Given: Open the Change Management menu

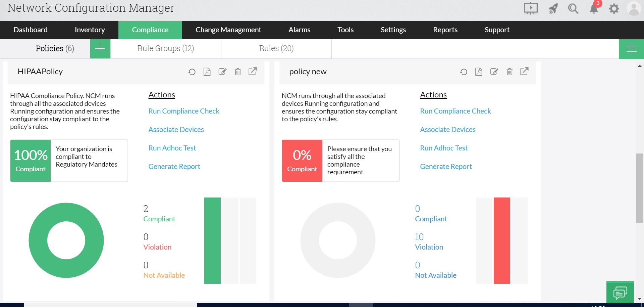Looking at the screenshot, I should pos(228,30).
